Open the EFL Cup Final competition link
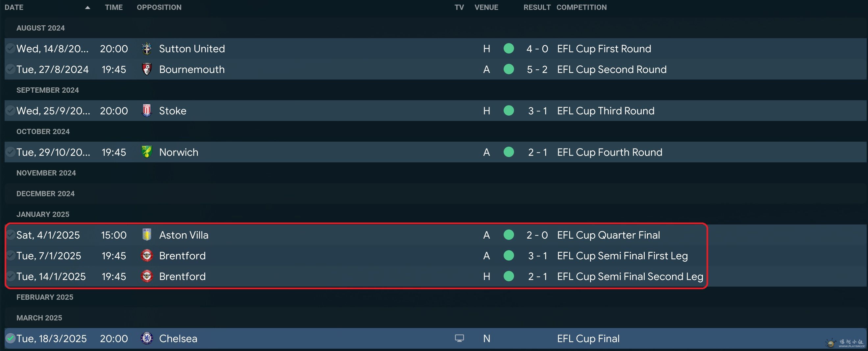Image resolution: width=868 pixels, height=351 pixels. pos(588,339)
